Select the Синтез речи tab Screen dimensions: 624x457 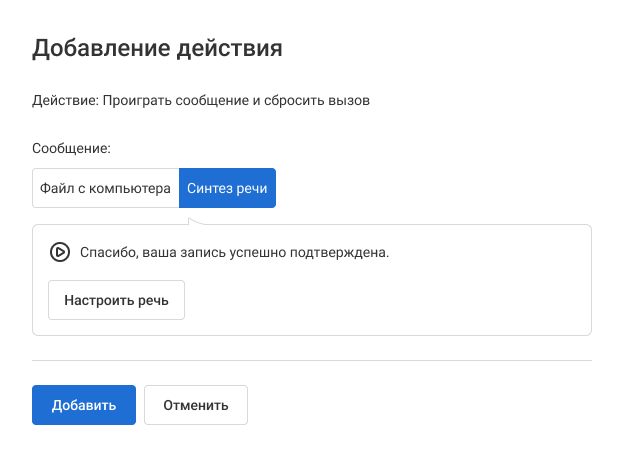[x=227, y=188]
